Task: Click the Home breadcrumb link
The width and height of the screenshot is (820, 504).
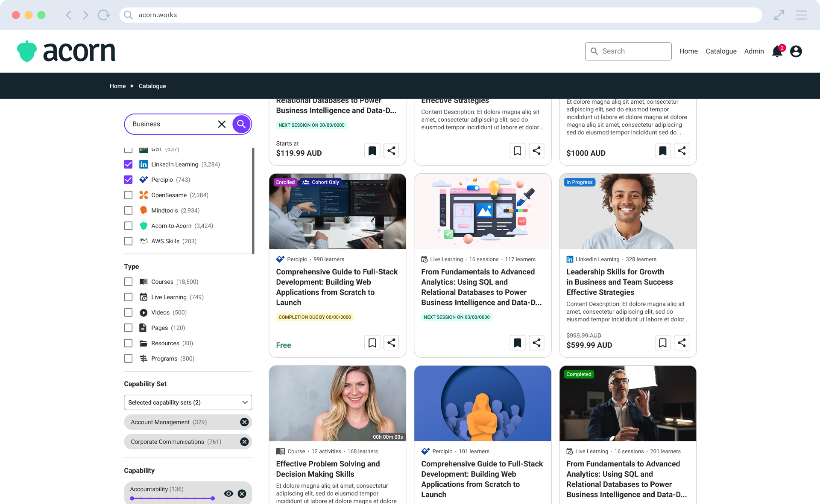Action: coord(117,86)
